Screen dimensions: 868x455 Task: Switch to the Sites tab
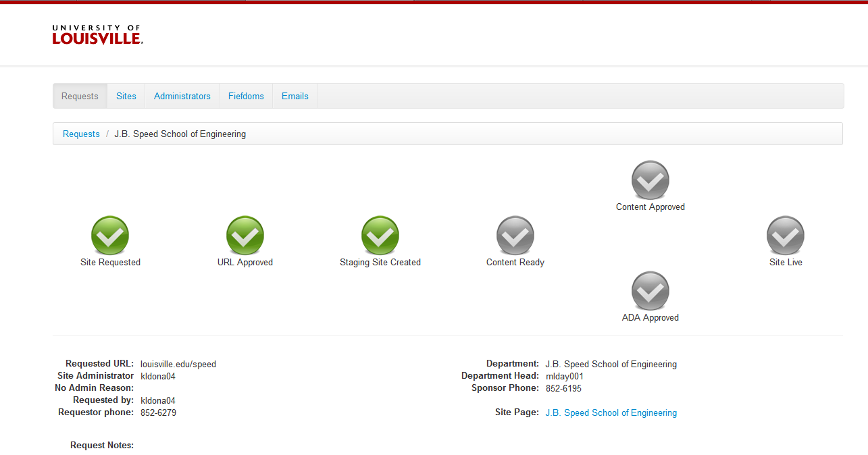click(126, 96)
